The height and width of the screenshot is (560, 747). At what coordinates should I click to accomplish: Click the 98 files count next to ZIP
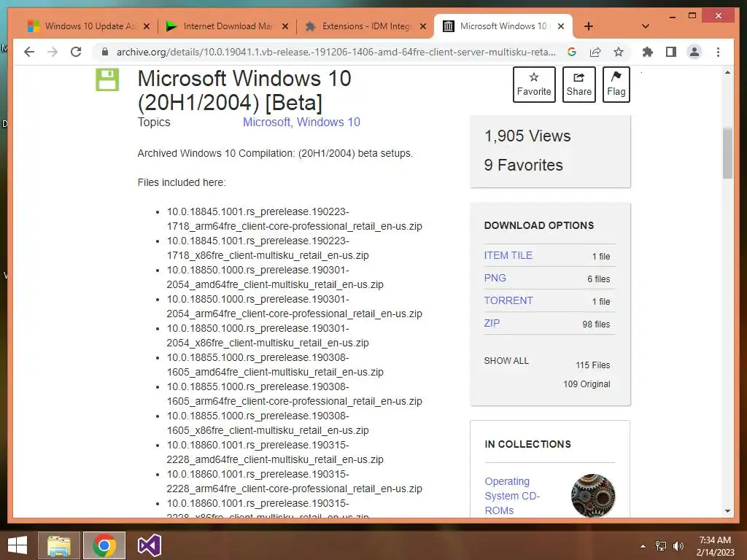coord(596,324)
